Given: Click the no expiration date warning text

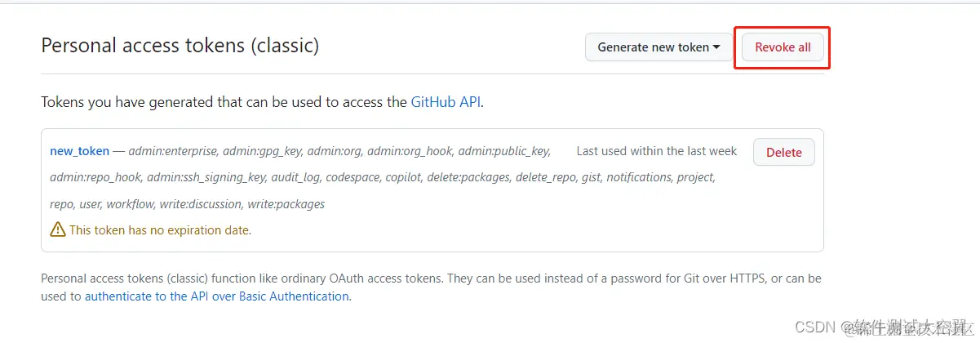Looking at the screenshot, I should pyautogui.click(x=160, y=230).
